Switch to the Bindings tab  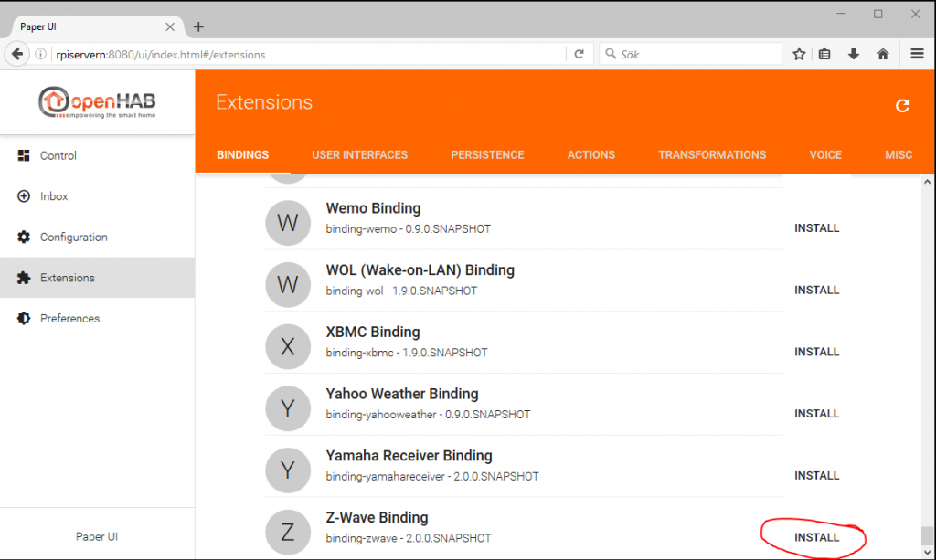click(x=242, y=155)
